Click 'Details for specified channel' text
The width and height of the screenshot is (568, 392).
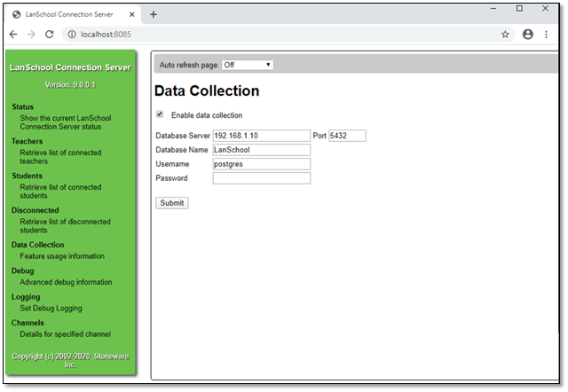pos(65,334)
